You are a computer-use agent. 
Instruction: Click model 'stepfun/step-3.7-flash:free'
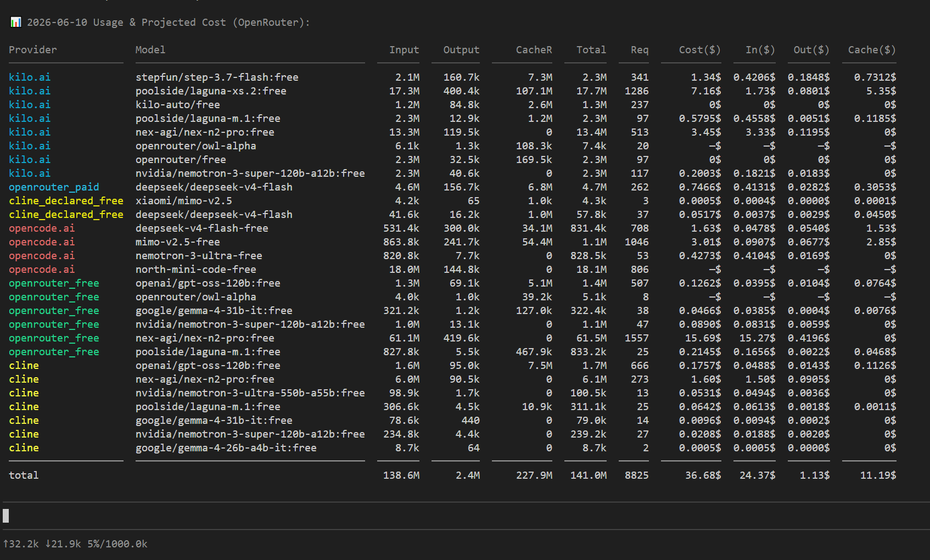tap(217, 77)
